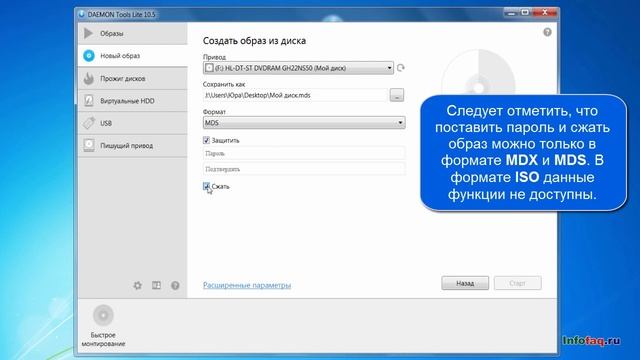Uncheck the Защитить checkbox
Screen dimensions: 640x360
(x=207, y=140)
